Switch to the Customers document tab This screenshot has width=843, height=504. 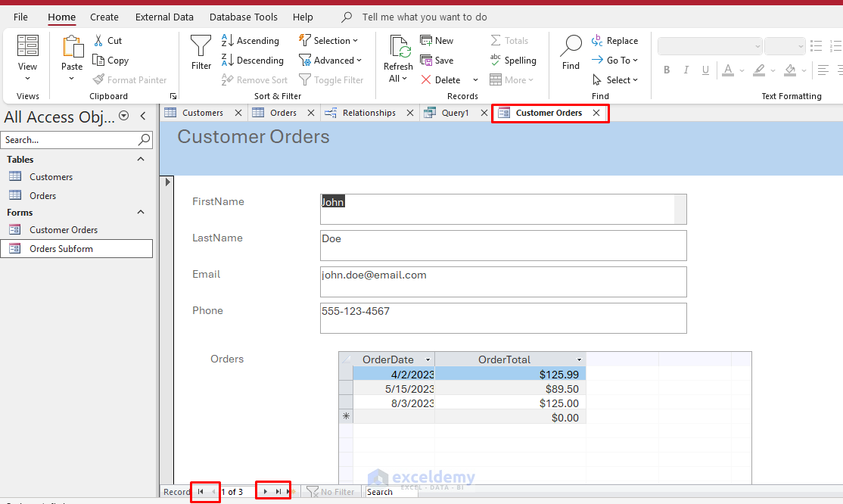click(202, 113)
